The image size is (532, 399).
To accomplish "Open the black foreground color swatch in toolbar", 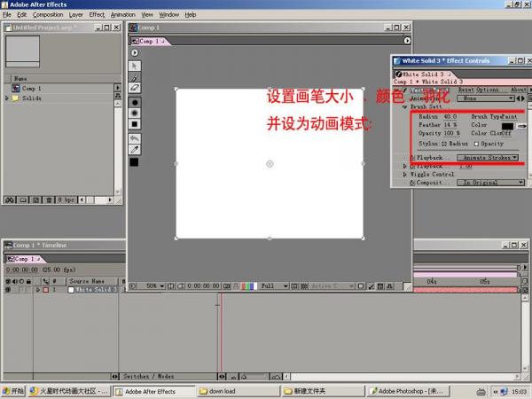I will point(134,162).
